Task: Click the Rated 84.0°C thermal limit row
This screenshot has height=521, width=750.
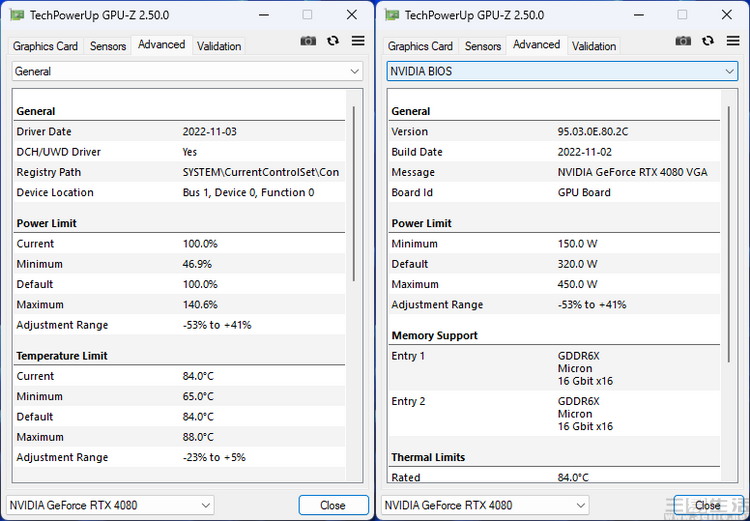Action: click(554, 477)
